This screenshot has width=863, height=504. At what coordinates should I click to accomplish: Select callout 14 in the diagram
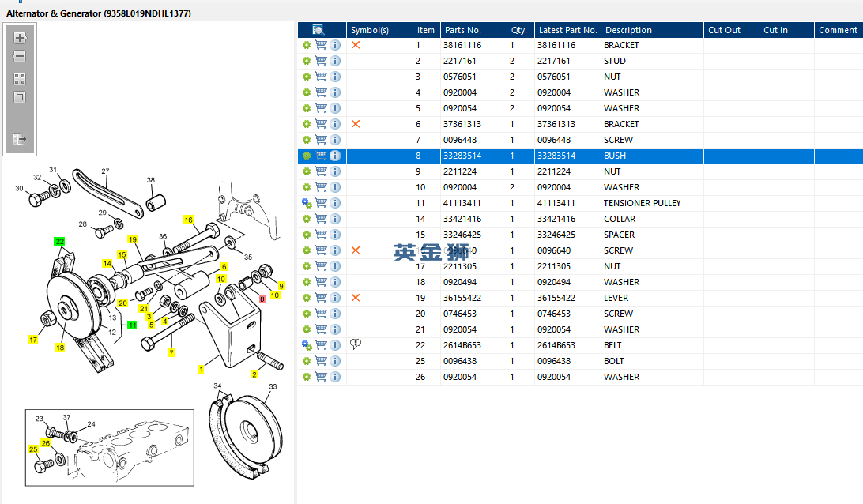click(107, 264)
